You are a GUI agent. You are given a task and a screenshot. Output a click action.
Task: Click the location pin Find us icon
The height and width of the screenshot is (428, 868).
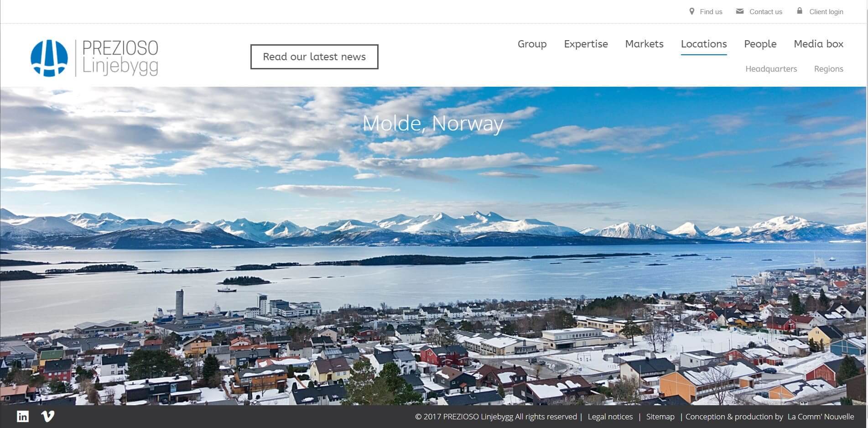coord(692,11)
